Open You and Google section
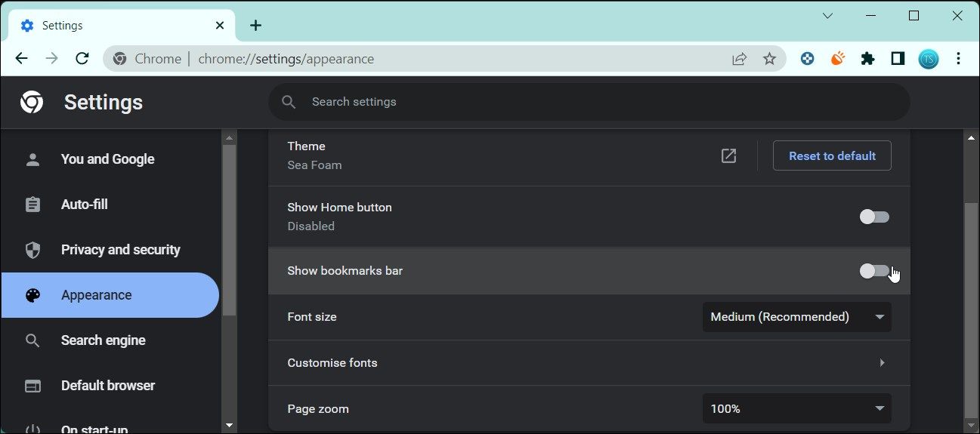 (110, 159)
